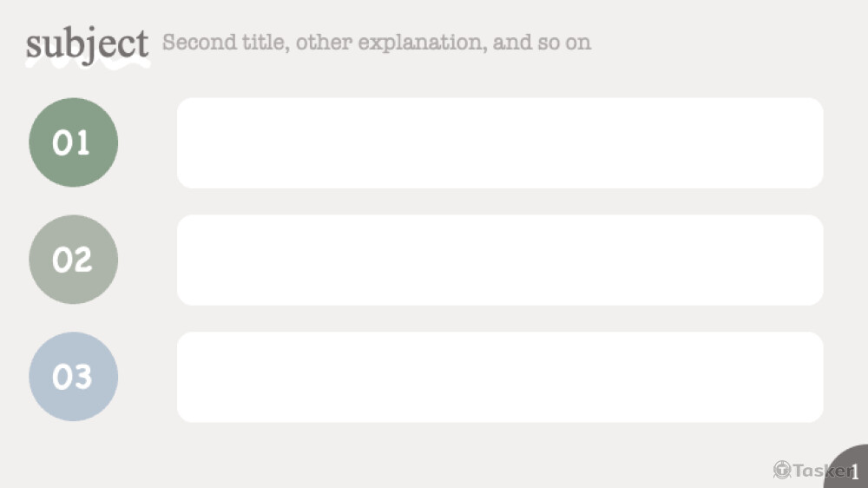Click the "subject" title text
868x488 pixels.
87,43
